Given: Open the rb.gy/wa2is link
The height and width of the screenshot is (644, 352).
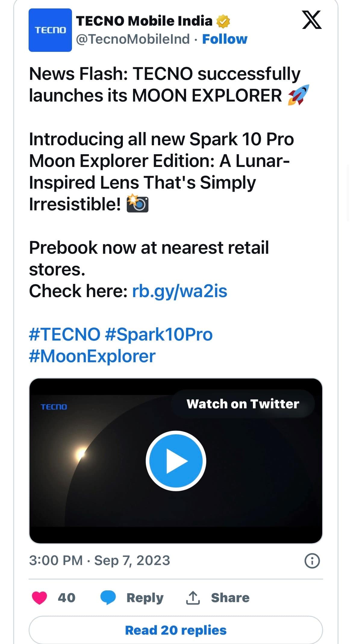Looking at the screenshot, I should tap(179, 291).
